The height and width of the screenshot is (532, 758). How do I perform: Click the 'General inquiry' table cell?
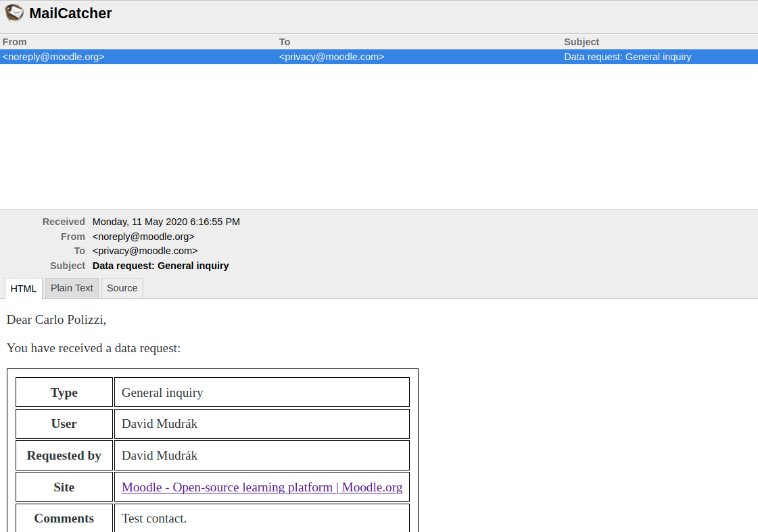(x=262, y=392)
